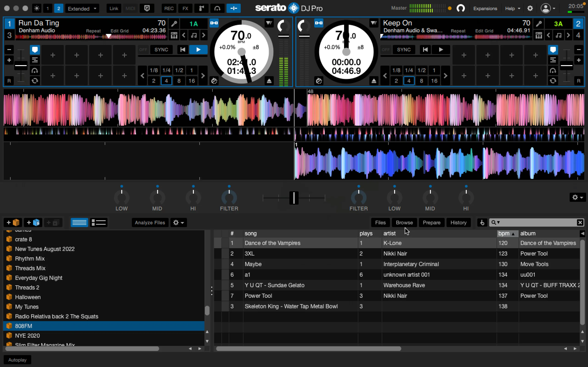
Task: Open the FX panel
Action: coord(185,8)
